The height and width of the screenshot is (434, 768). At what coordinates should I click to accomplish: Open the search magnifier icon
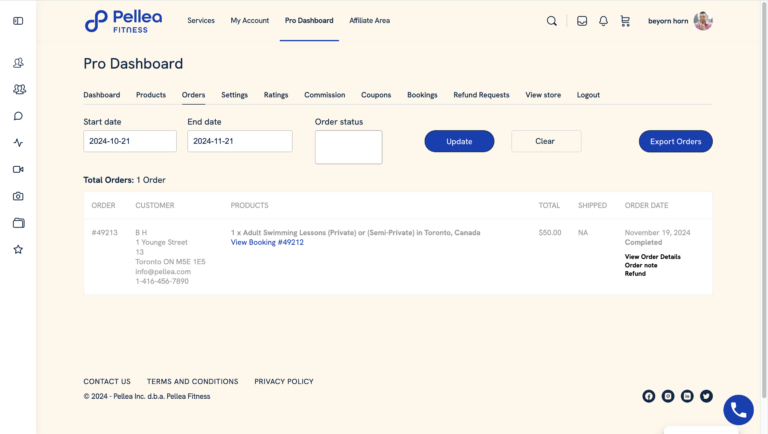pyautogui.click(x=552, y=21)
